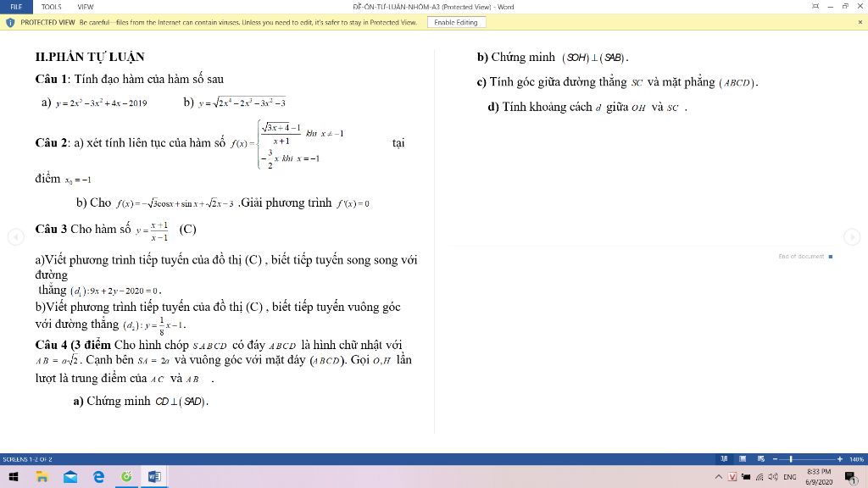This screenshot has height=488, width=868.
Task: Open the Wi-Fi network tray icon
Action: click(759, 476)
